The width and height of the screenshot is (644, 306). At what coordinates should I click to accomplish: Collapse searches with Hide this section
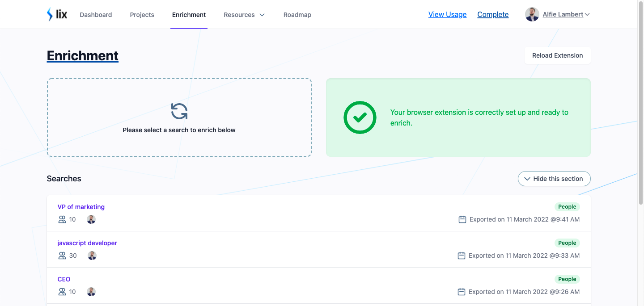[x=554, y=179]
